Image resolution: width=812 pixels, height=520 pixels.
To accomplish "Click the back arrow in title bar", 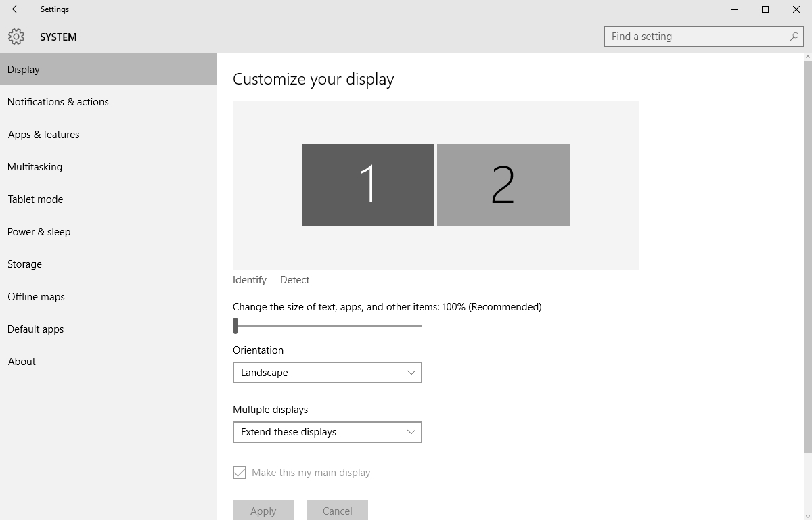I will (16, 9).
